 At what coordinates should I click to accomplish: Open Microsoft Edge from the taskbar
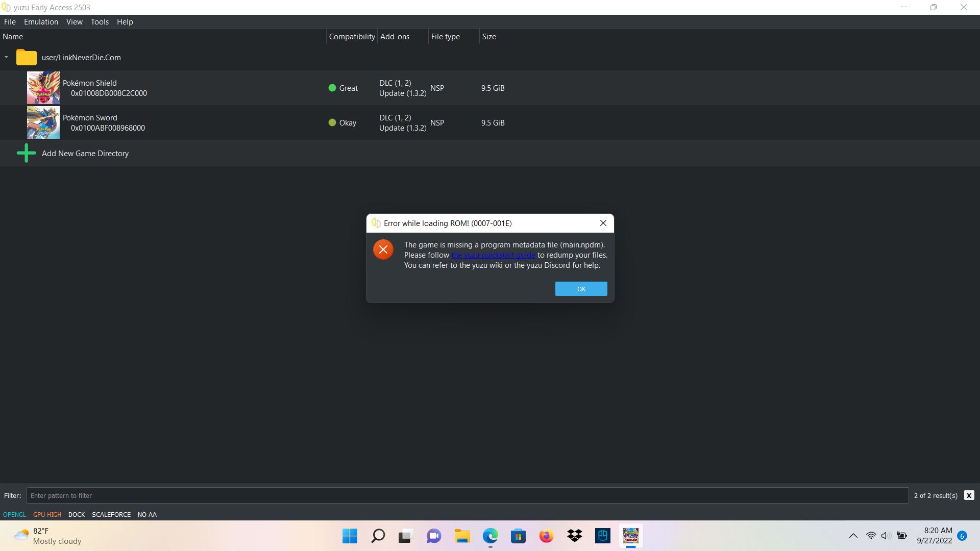491,536
